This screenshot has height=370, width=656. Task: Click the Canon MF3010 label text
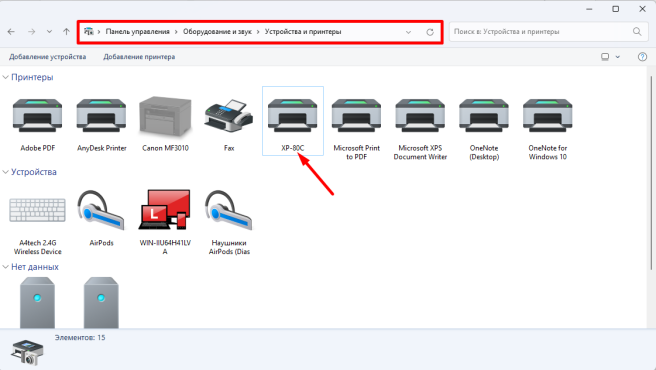coord(165,148)
